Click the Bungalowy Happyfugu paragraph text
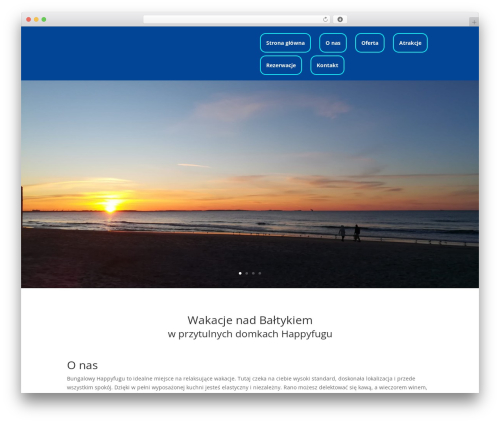 click(247, 383)
